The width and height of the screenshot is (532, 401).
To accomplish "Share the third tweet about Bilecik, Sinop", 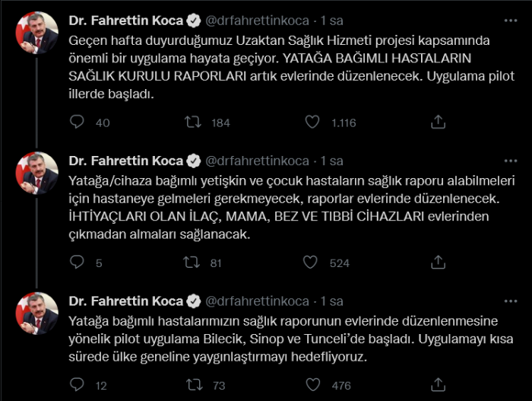I will coord(438,384).
